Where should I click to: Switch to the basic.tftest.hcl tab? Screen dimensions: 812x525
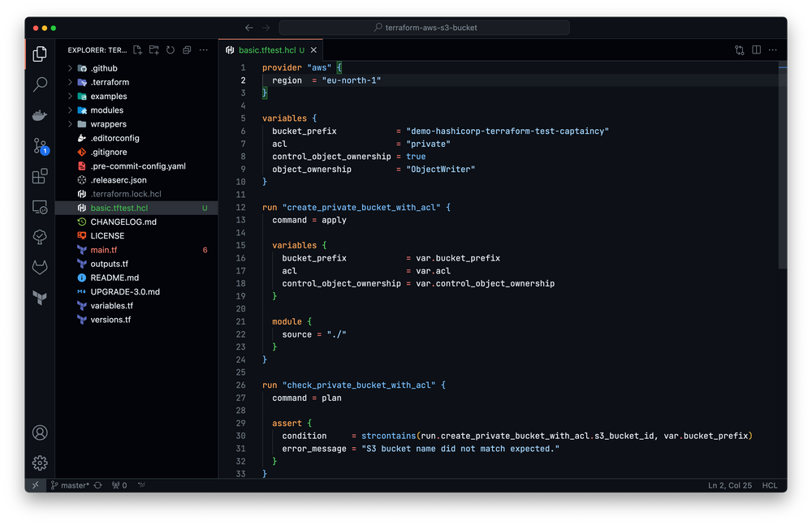click(267, 49)
